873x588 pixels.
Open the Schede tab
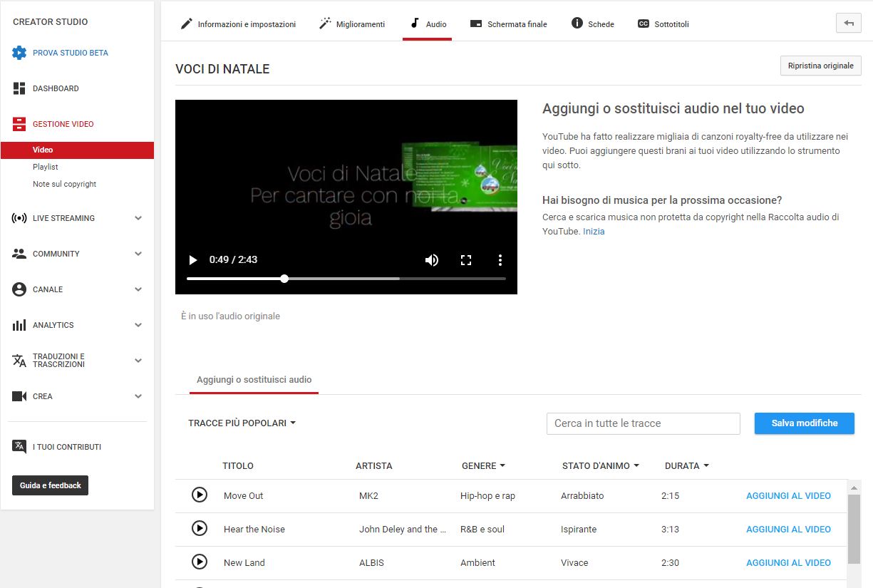coord(593,24)
